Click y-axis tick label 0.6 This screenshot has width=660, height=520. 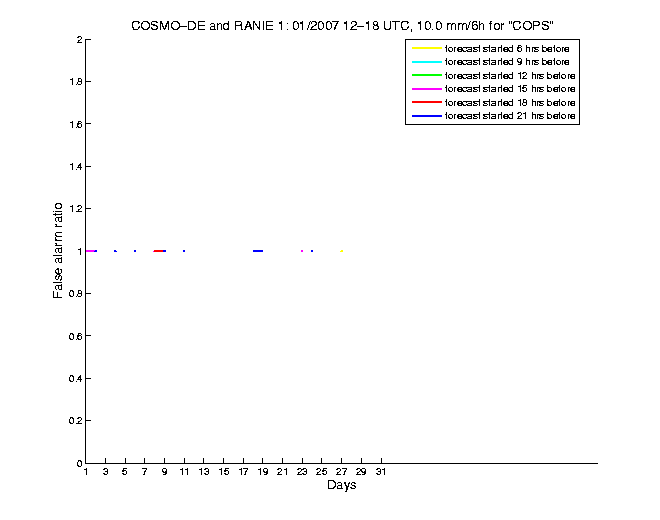point(74,336)
